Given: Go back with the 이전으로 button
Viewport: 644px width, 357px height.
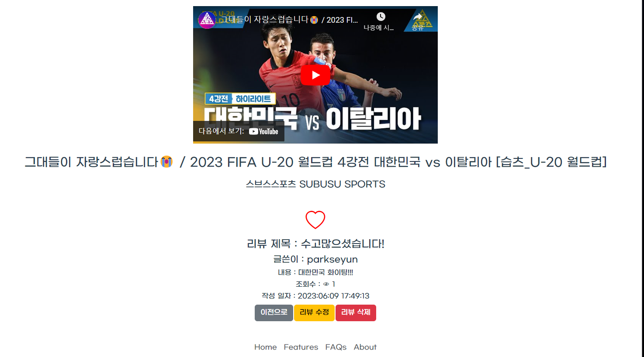Looking at the screenshot, I should point(274,312).
